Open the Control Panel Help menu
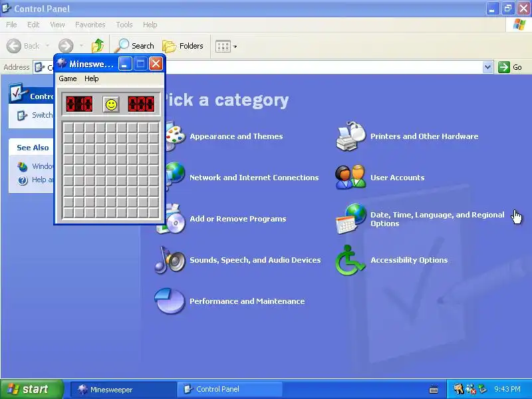 point(150,25)
